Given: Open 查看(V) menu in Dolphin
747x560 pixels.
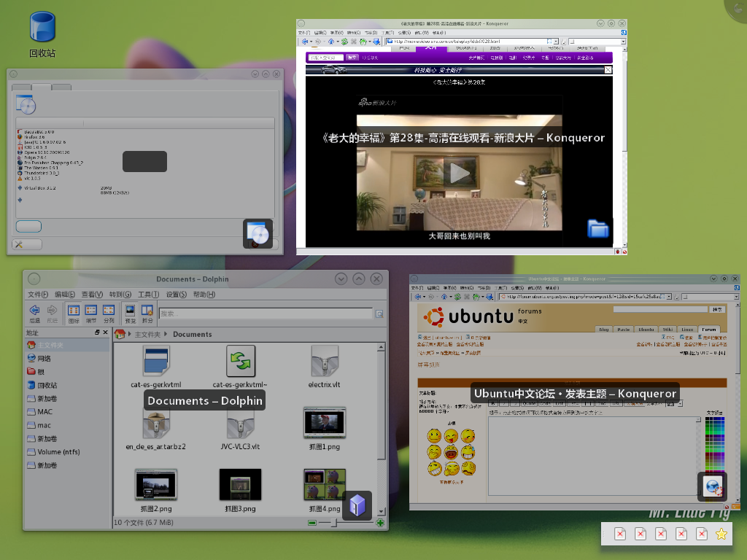Looking at the screenshot, I should tap(92, 295).
